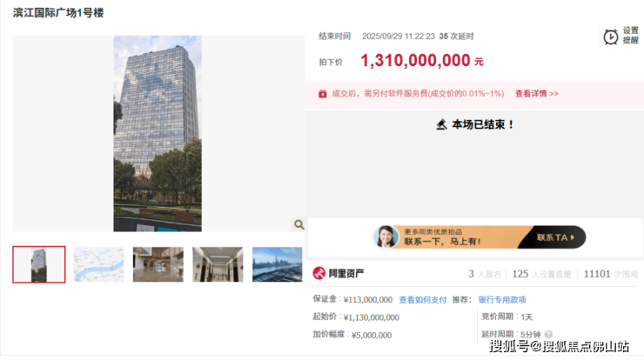This screenshot has height=360, width=644.
Task: Click the help icon beside 5分钟
Action: point(547,334)
